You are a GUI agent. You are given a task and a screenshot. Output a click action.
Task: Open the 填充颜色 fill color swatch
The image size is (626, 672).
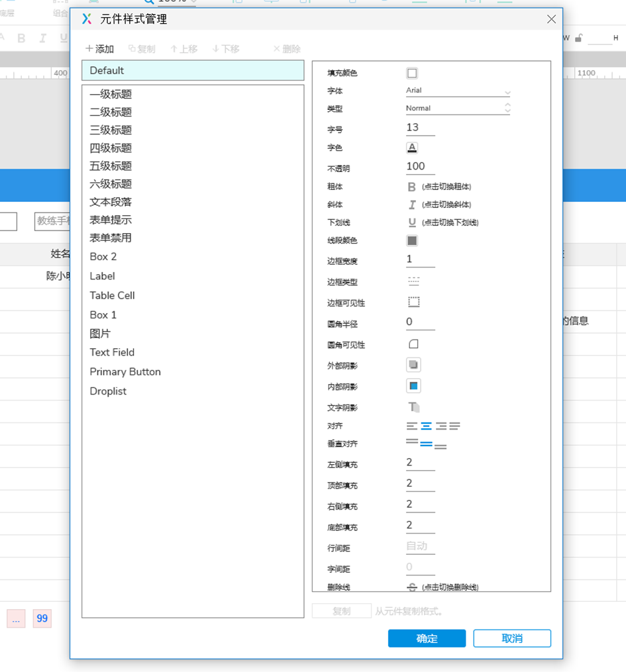coord(412,73)
